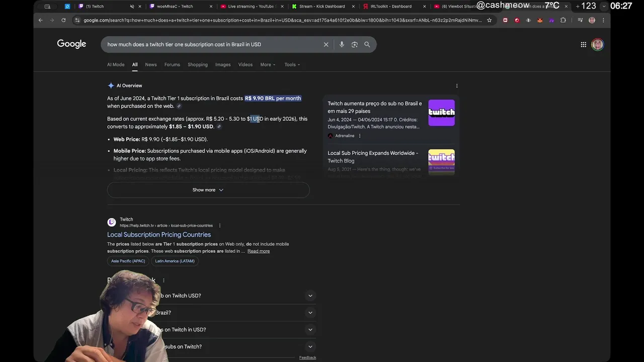The width and height of the screenshot is (644, 362).
Task: Open the MetaMask fox extension
Action: (x=540, y=20)
